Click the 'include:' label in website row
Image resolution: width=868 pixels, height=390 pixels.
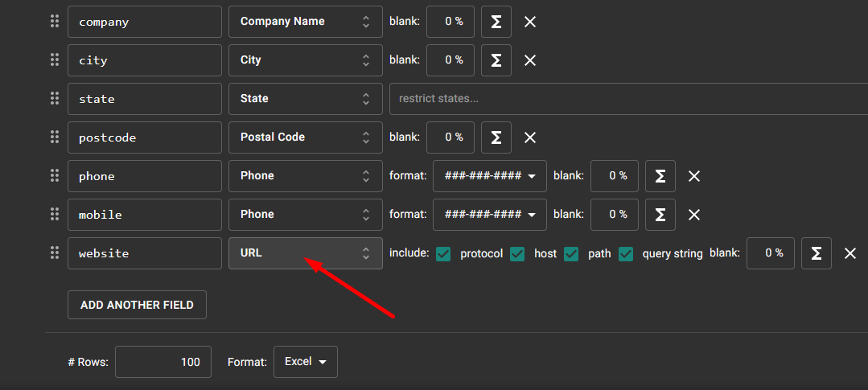409,253
